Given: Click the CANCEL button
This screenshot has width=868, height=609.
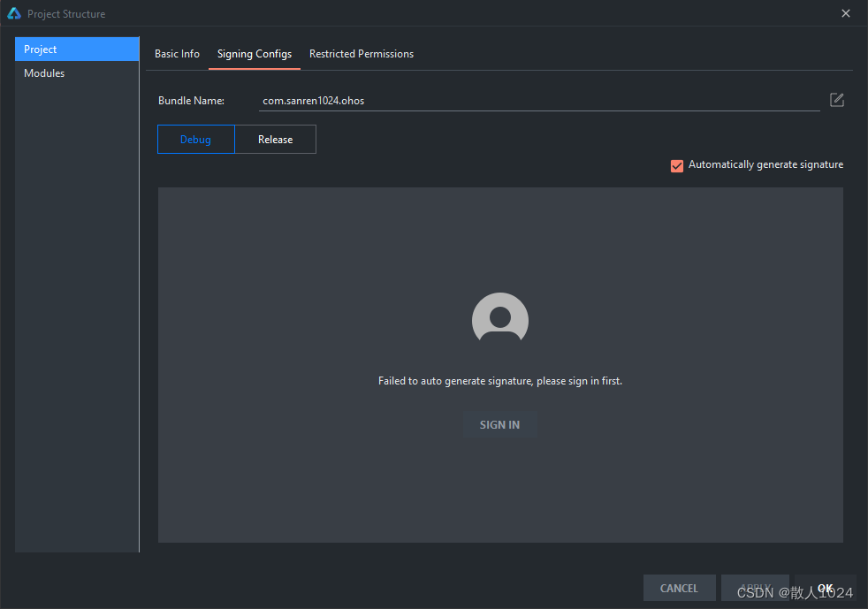Looking at the screenshot, I should (x=679, y=588).
